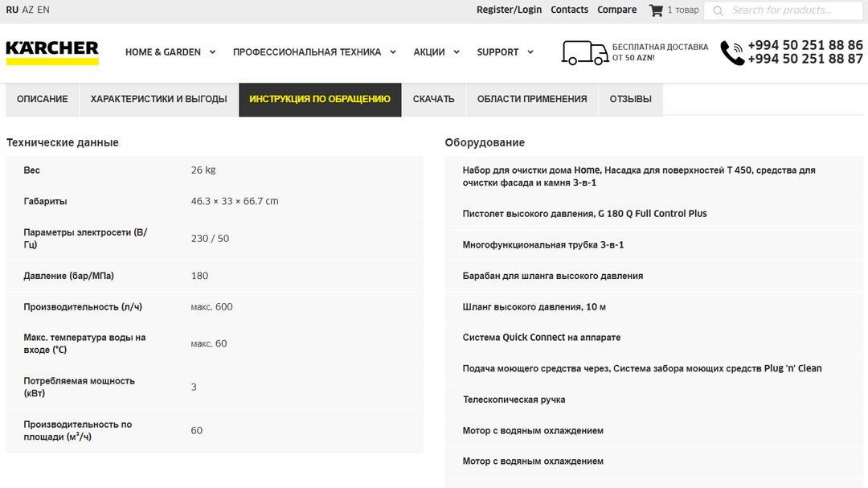Open the Области применения tab
The height and width of the screenshot is (488, 868).
pos(532,100)
